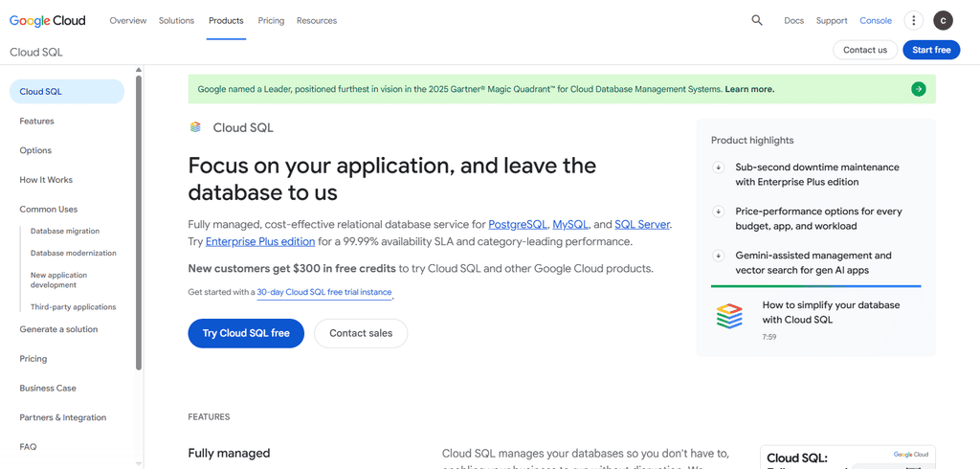The height and width of the screenshot is (469, 980).
Task: Open the PostgreSQL link
Action: coord(518,225)
